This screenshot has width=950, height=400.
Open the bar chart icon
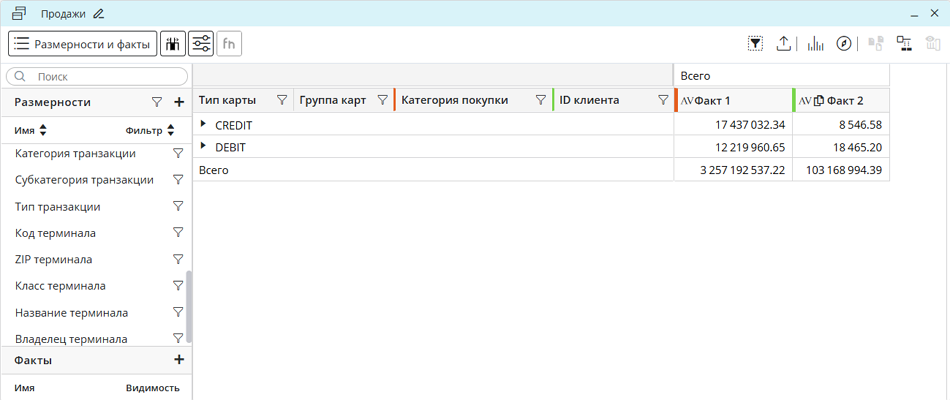coord(816,44)
